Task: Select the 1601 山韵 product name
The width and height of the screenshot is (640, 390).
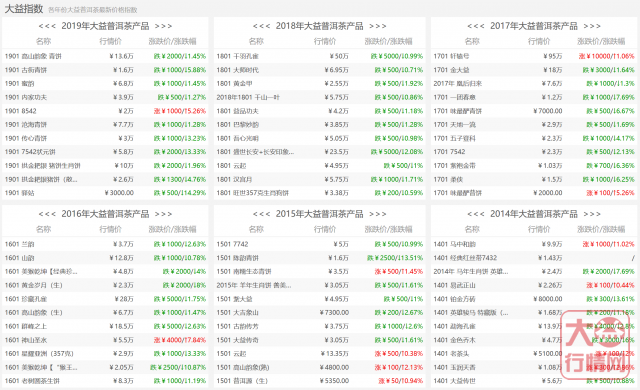Action: coord(20,258)
